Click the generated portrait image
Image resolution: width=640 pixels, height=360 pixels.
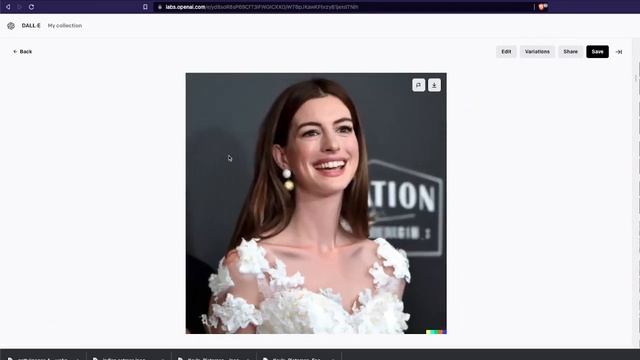316,203
